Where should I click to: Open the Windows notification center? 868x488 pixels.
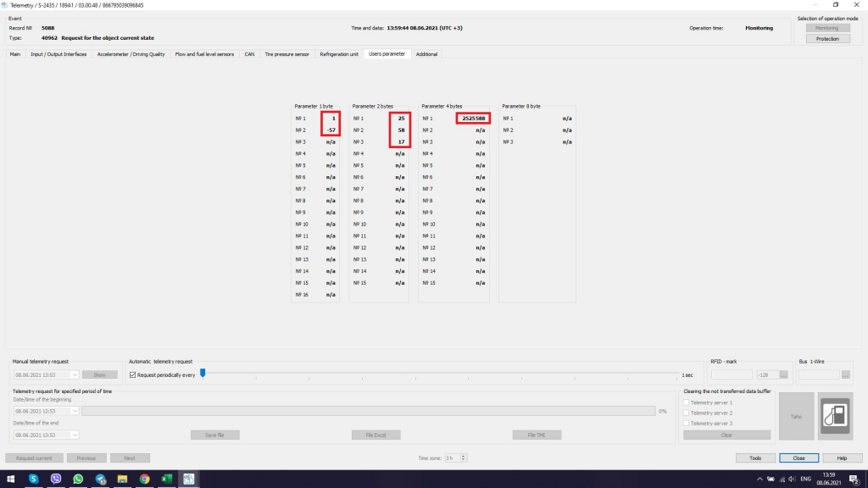(x=854, y=479)
